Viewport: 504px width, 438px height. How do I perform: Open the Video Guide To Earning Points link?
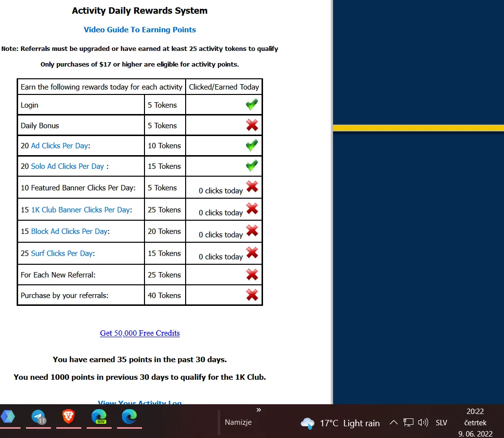pyautogui.click(x=140, y=29)
